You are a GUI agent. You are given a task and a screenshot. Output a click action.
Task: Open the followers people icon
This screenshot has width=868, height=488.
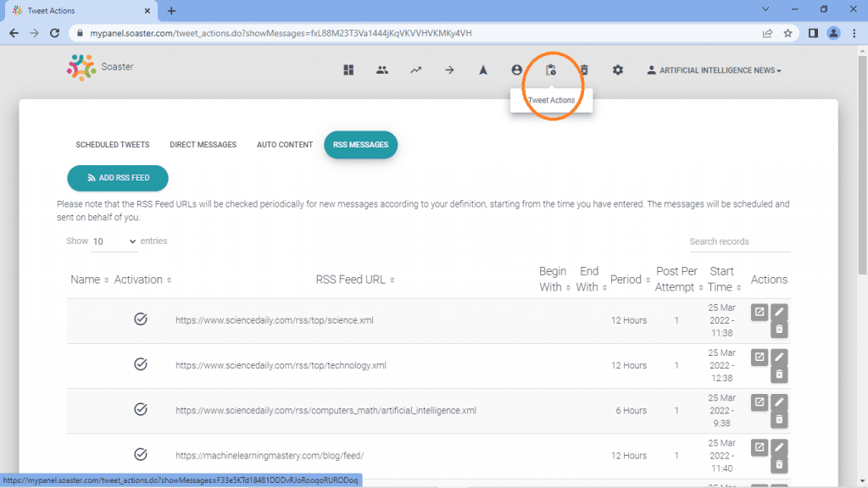[x=382, y=70]
